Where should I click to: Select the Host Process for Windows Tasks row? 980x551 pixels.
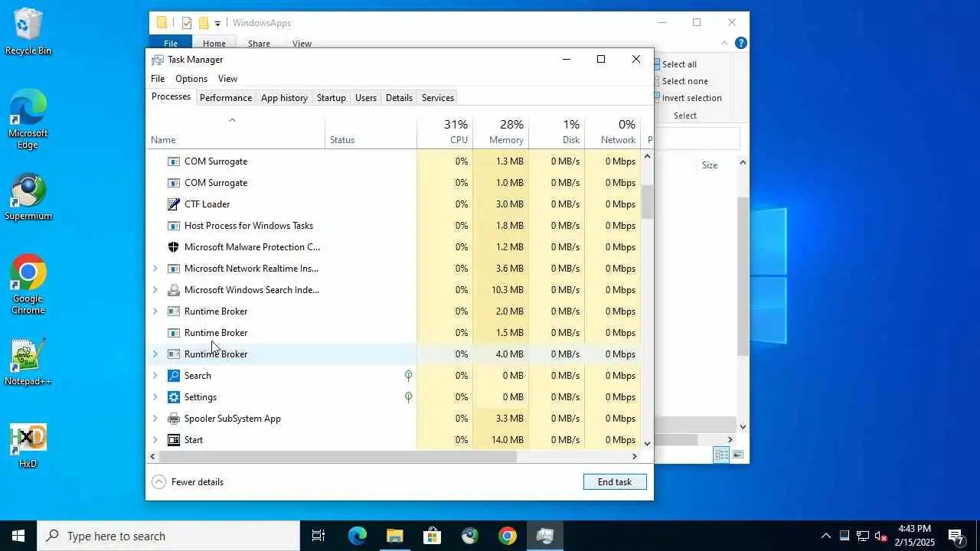pyautogui.click(x=394, y=226)
